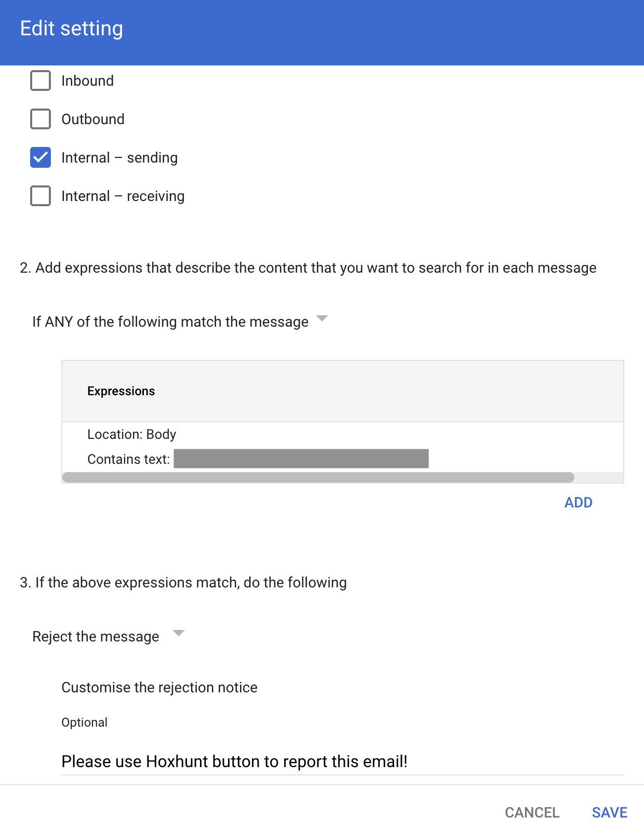Save the setting with SAVE

point(609,812)
